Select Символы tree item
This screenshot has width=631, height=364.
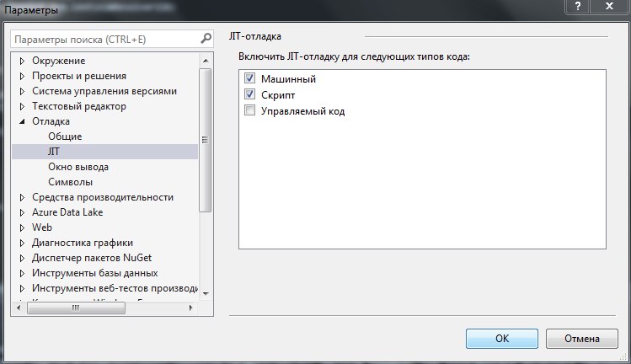coord(70,182)
